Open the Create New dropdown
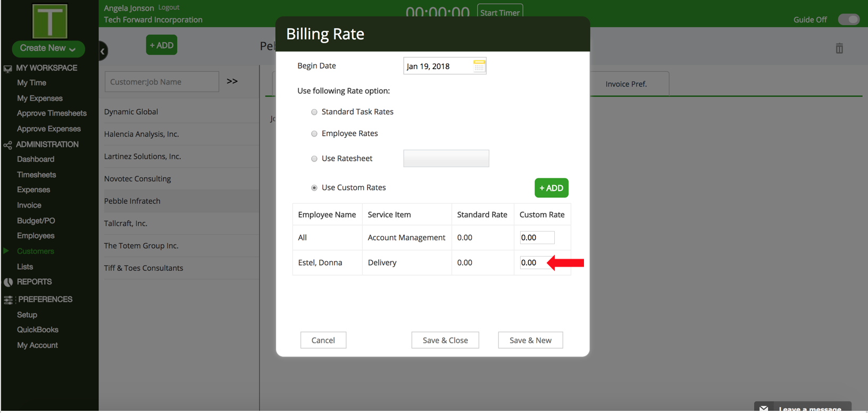 tap(48, 48)
